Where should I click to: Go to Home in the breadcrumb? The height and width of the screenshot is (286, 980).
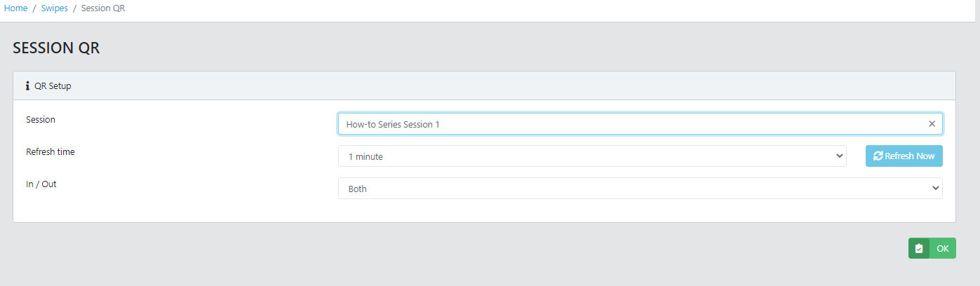coord(16,8)
